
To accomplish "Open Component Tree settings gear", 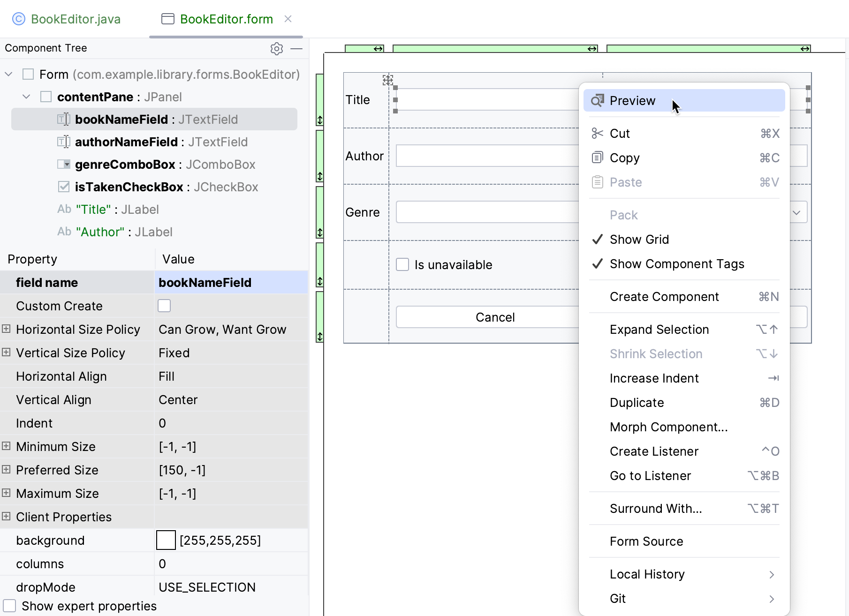I will (x=277, y=49).
